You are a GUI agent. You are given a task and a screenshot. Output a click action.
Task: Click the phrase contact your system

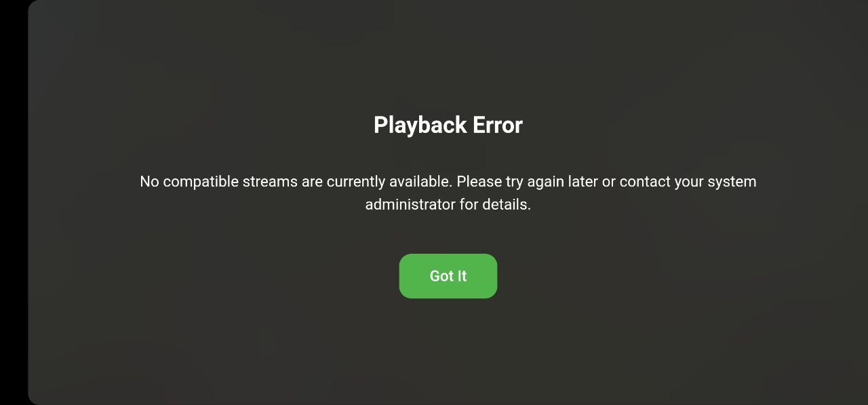point(688,182)
